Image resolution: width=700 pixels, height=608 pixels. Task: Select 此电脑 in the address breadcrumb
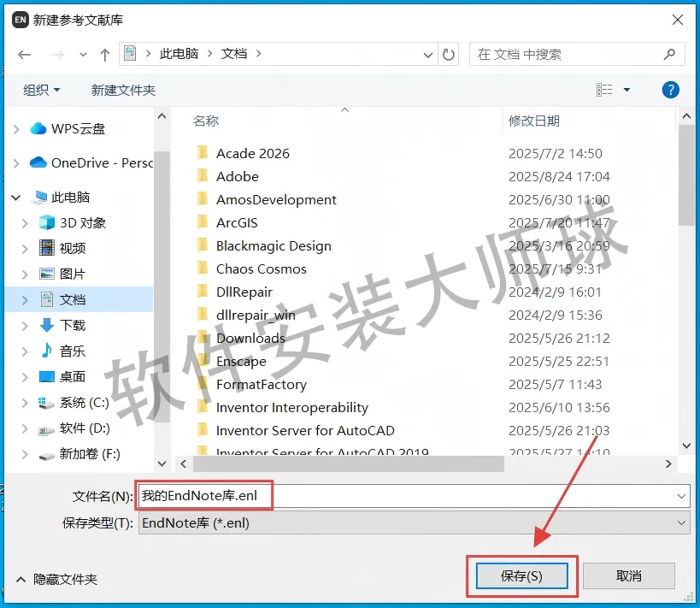(179, 54)
